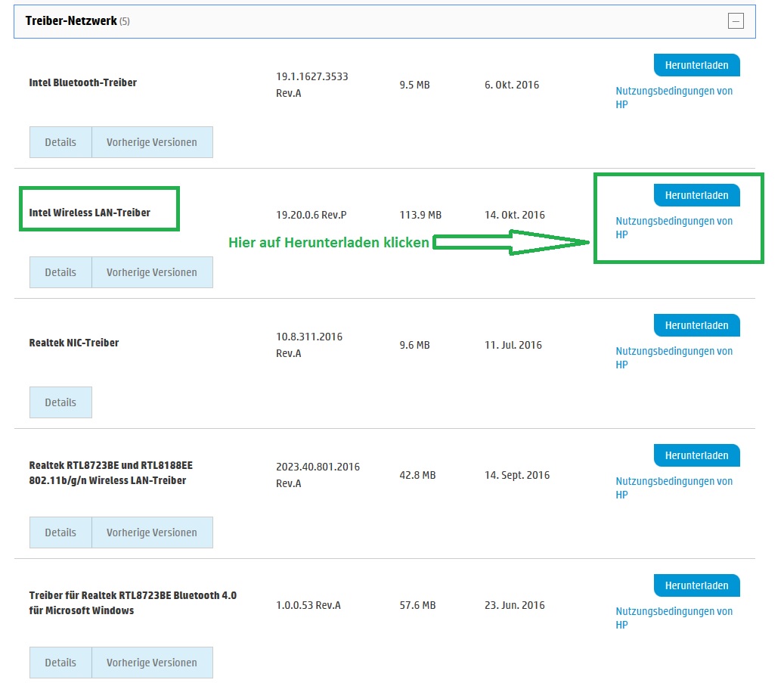Show Details for RTL8188EE Wireless LAN-Treiber
784x683 pixels.
pyautogui.click(x=60, y=532)
